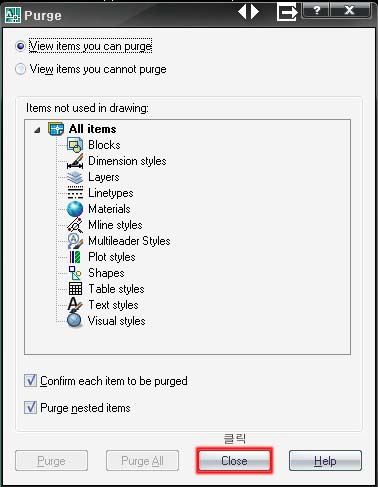Select the Table styles grid icon

(x=75, y=289)
